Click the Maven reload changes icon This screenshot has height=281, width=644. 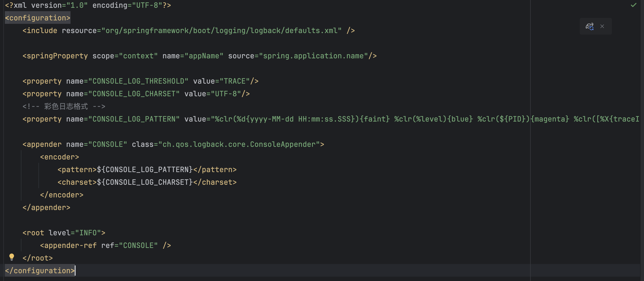(590, 26)
